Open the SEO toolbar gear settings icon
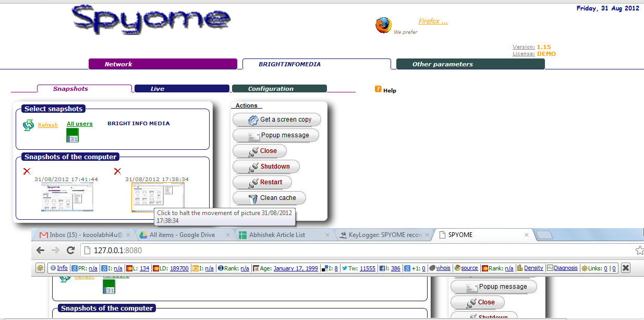The height and width of the screenshot is (320, 644). 40,268
